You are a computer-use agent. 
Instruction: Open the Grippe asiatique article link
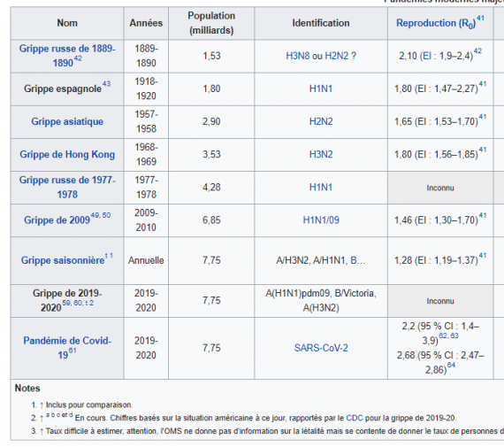(67, 121)
